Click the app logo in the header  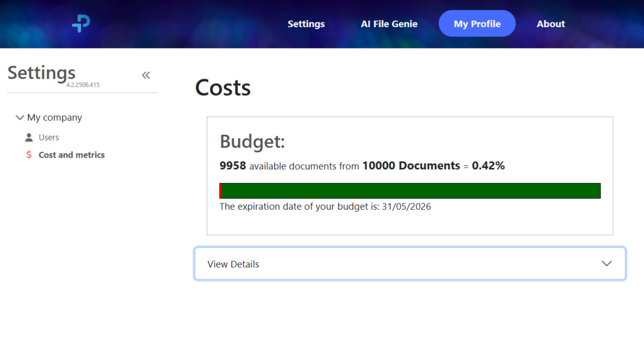tap(81, 23)
